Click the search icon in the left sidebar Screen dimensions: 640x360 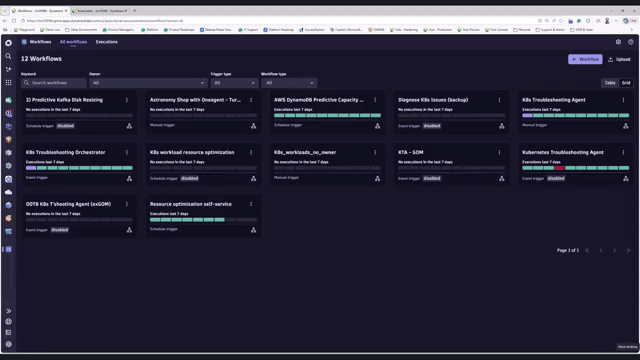8,56
